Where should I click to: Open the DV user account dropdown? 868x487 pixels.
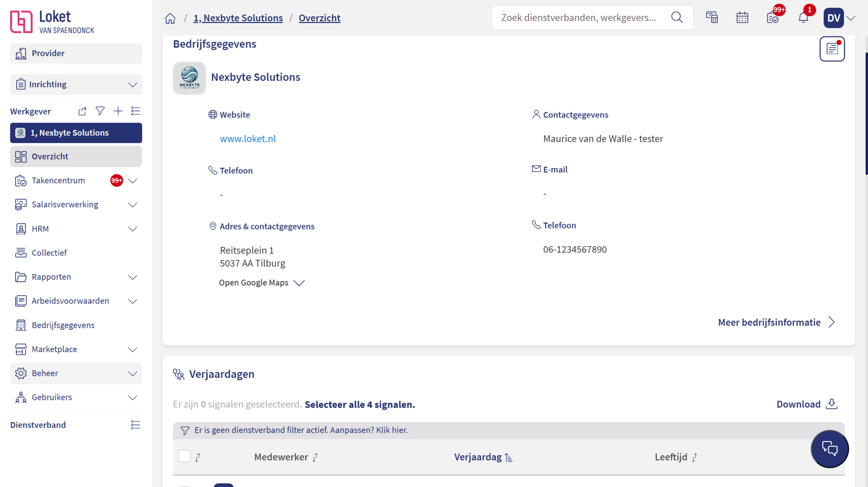coord(839,18)
